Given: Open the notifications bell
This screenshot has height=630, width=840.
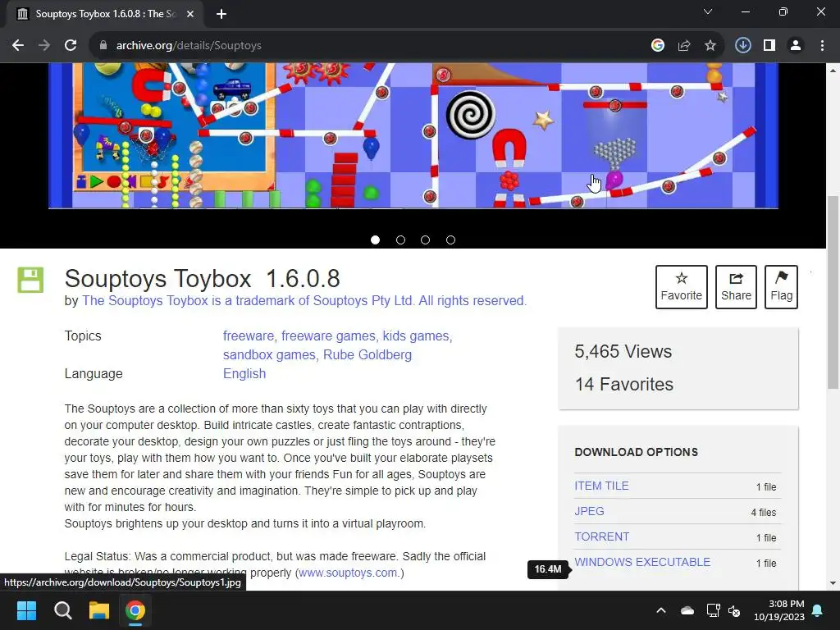Looking at the screenshot, I should coord(818,610).
